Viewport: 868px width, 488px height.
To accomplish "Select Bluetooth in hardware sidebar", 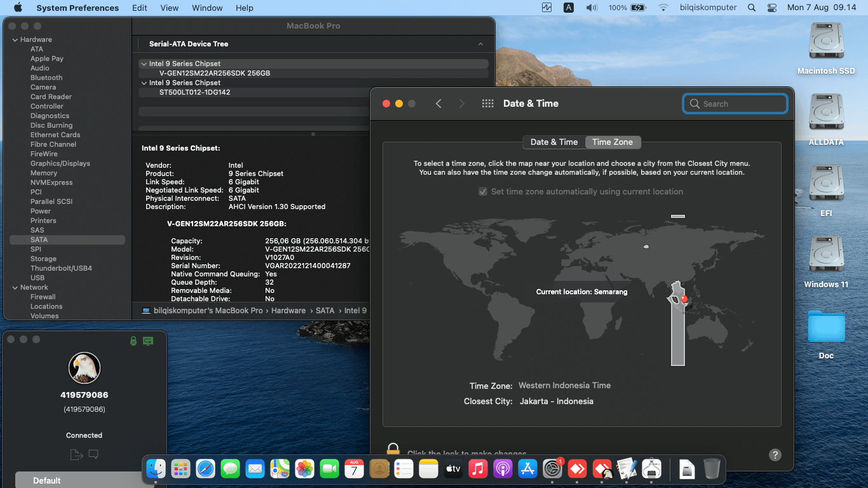I will click(x=46, y=78).
